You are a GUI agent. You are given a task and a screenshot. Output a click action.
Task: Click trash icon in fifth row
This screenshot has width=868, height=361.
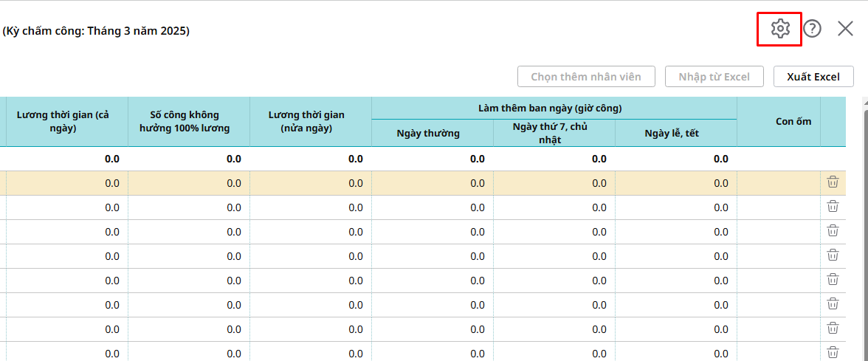[833, 280]
